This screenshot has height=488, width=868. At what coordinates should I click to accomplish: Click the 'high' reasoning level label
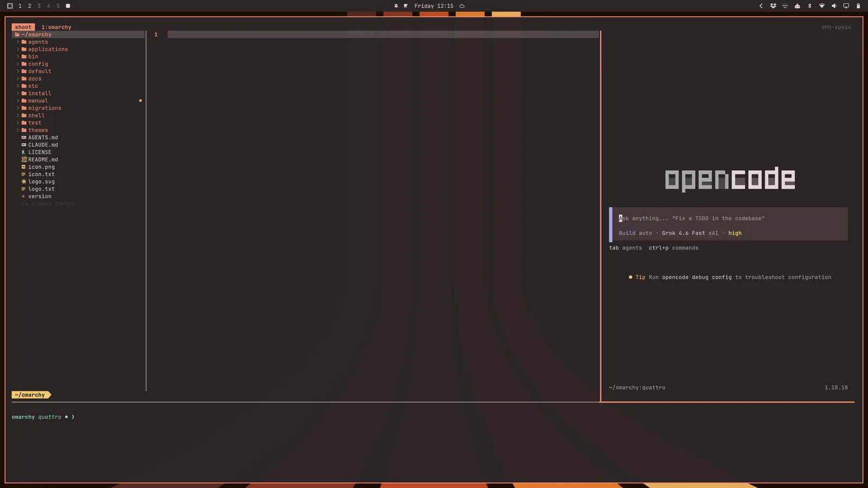coord(735,233)
